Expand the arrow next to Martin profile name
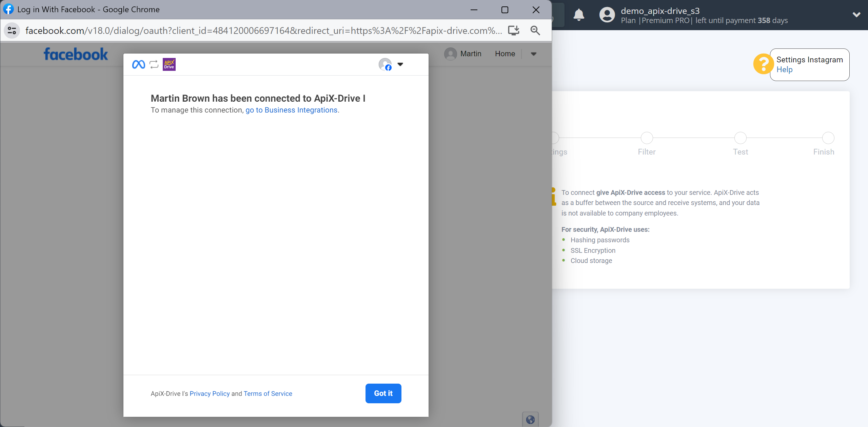 point(533,54)
